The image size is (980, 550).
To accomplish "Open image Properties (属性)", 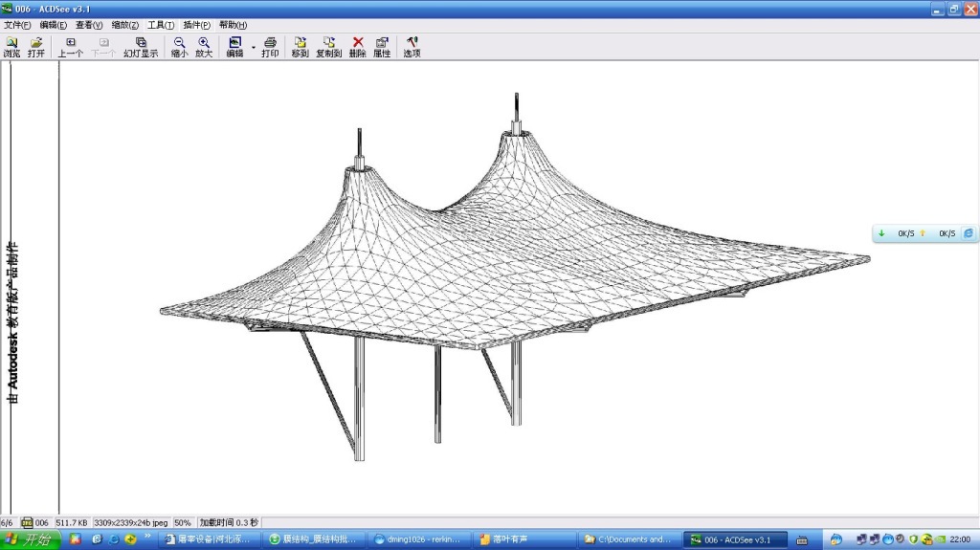I will click(x=382, y=47).
